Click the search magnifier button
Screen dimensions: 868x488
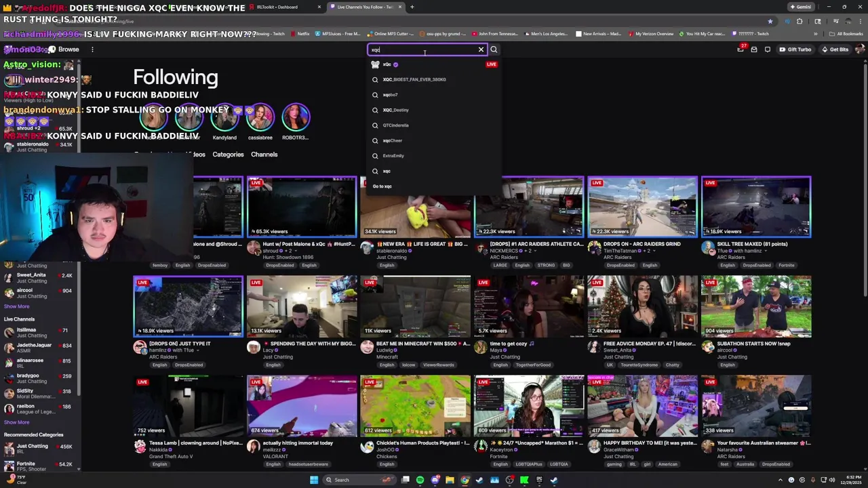click(494, 49)
